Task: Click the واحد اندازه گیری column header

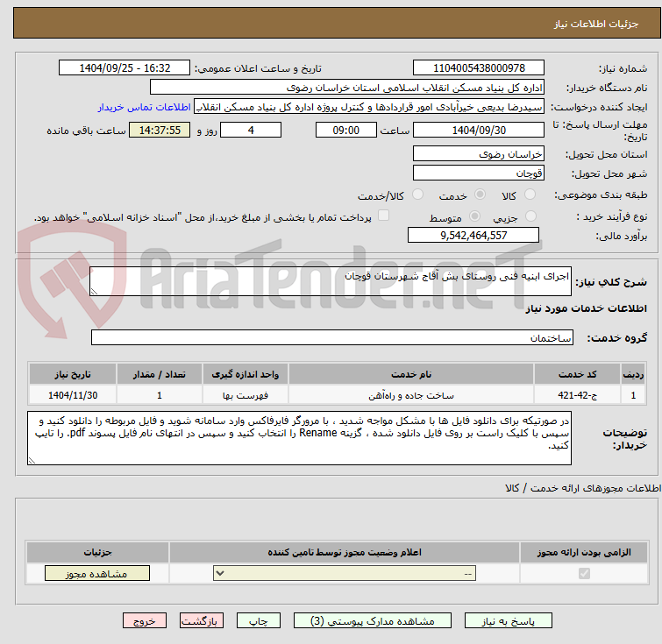Action: pyautogui.click(x=246, y=374)
